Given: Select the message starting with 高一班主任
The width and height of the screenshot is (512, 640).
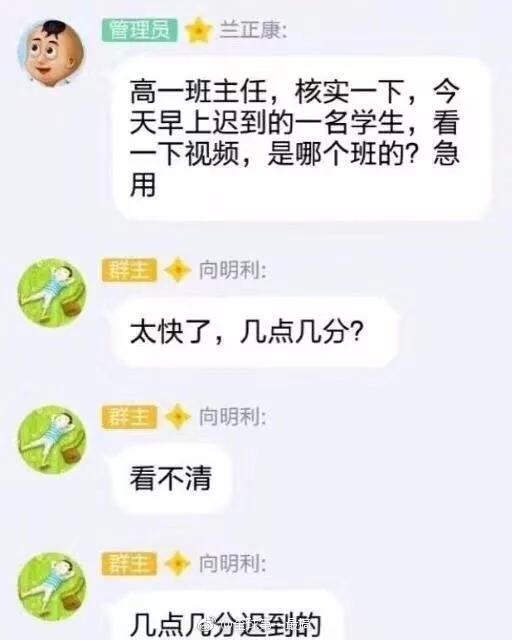Looking at the screenshot, I should [303, 139].
